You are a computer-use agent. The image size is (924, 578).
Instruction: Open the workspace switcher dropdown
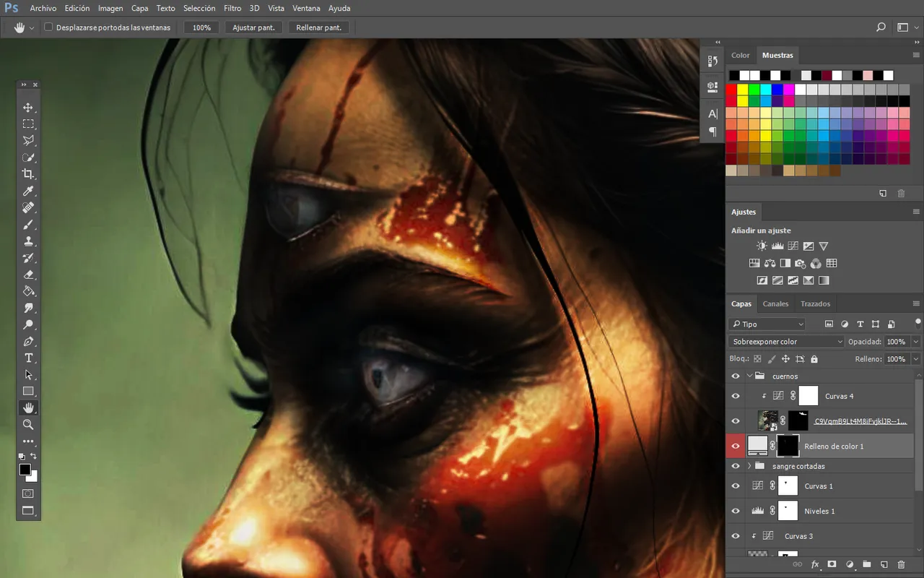point(907,27)
